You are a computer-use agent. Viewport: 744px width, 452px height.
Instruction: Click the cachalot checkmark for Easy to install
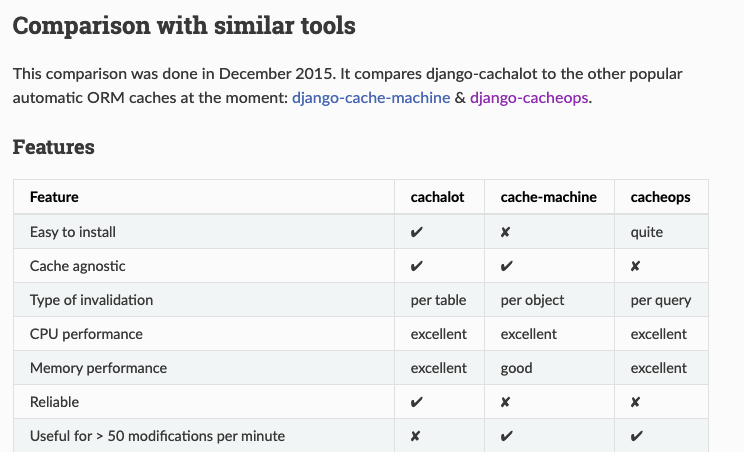[x=417, y=232]
